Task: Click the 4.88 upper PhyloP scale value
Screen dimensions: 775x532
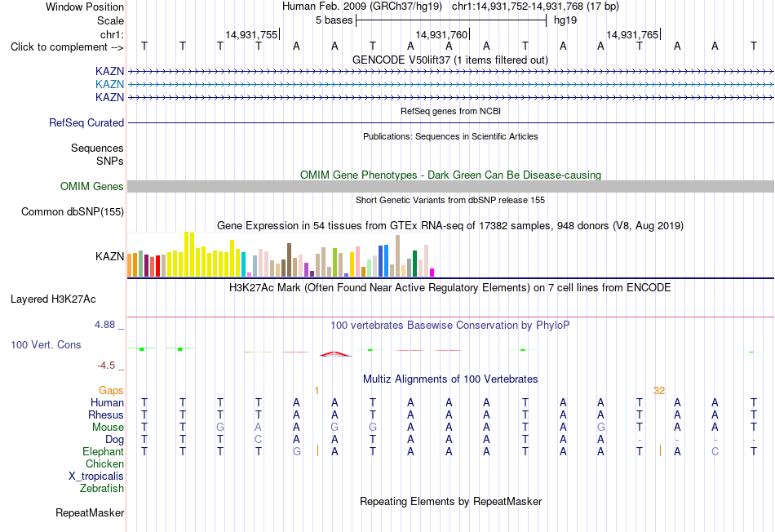Action: pos(104,325)
